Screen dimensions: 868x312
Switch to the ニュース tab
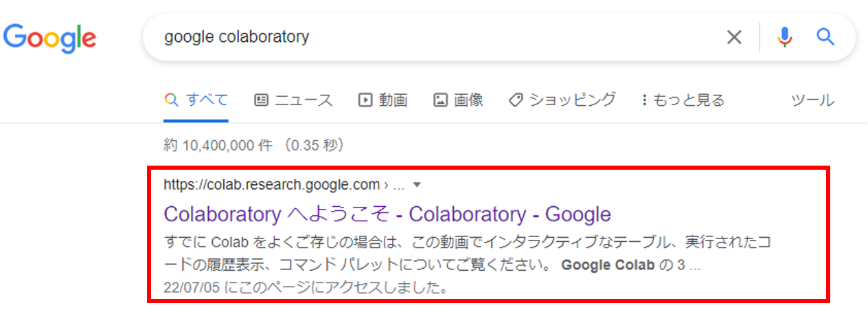pos(293,100)
